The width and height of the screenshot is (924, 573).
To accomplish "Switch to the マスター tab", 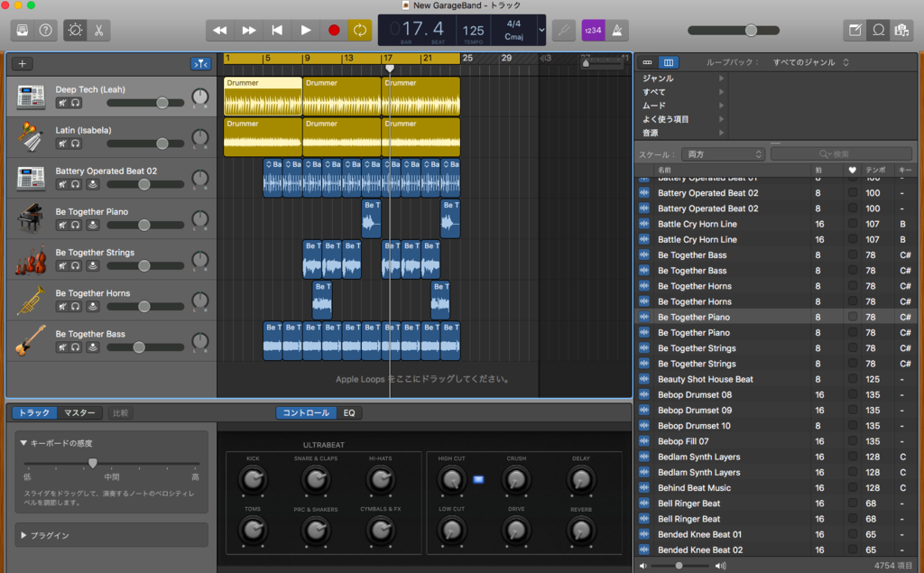I will (79, 412).
